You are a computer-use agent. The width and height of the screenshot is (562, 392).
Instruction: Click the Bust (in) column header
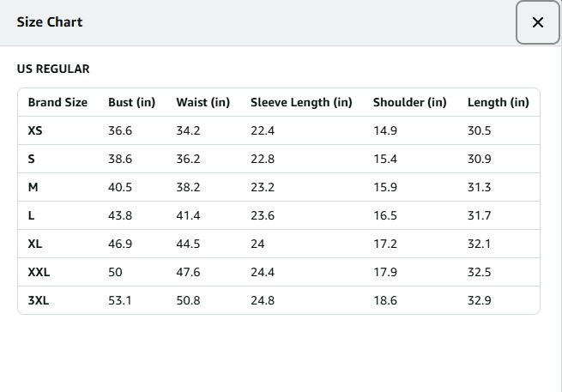pos(131,102)
